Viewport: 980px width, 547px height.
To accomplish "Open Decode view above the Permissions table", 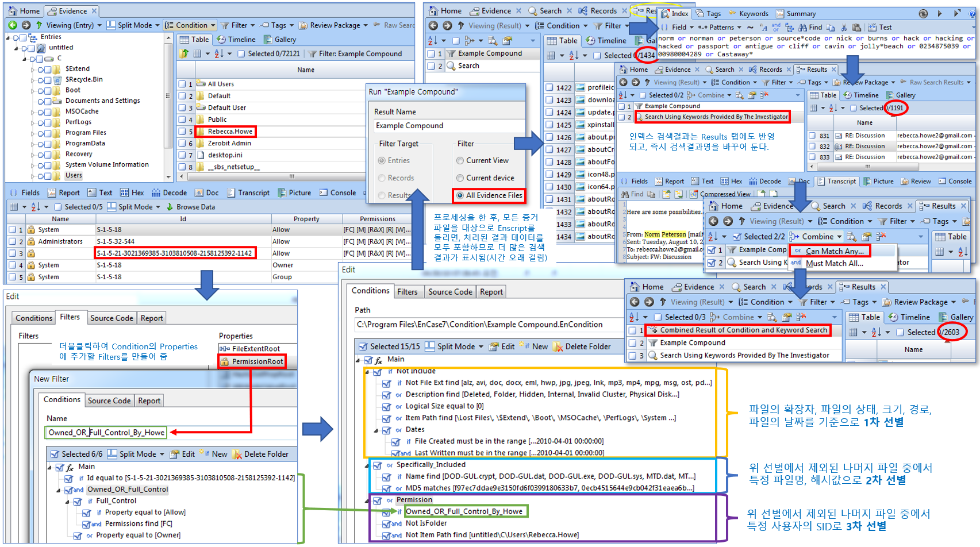I will click(170, 193).
